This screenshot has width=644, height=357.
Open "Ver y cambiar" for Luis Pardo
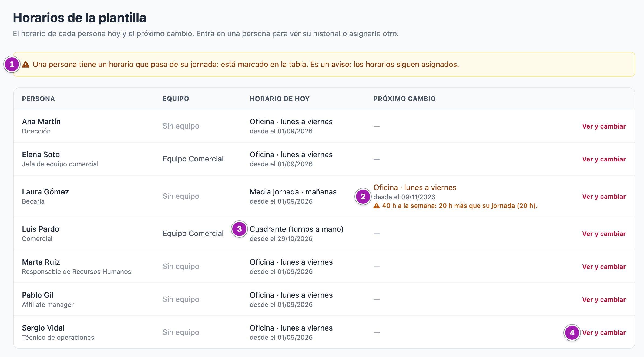click(x=604, y=234)
